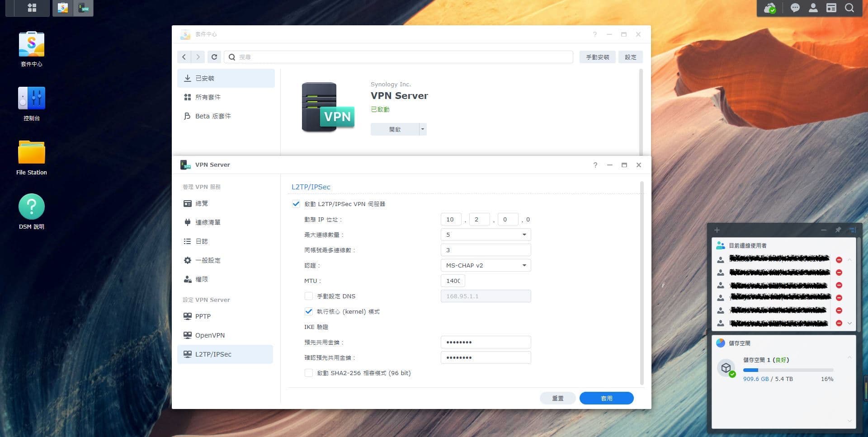
Task: Click pre-shared key password field
Action: pyautogui.click(x=486, y=342)
